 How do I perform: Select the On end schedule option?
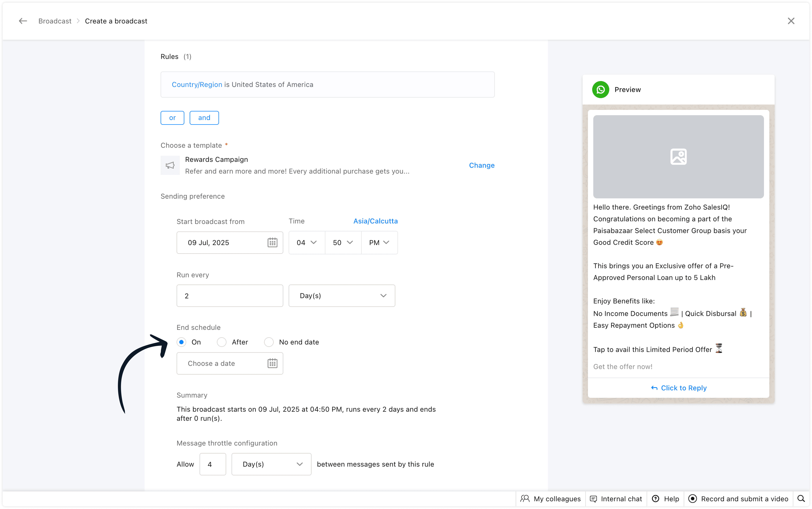pyautogui.click(x=182, y=342)
